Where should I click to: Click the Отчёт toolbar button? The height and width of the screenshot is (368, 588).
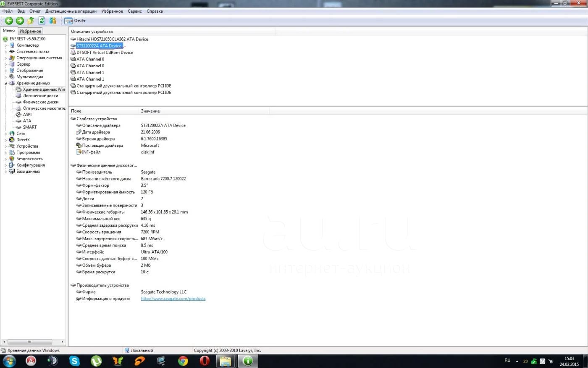pyautogui.click(x=75, y=21)
